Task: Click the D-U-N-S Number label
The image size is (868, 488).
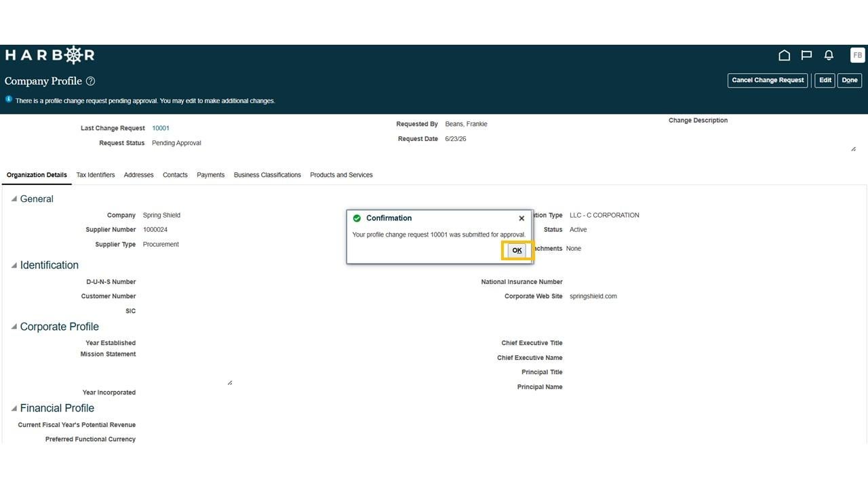Action: (111, 282)
